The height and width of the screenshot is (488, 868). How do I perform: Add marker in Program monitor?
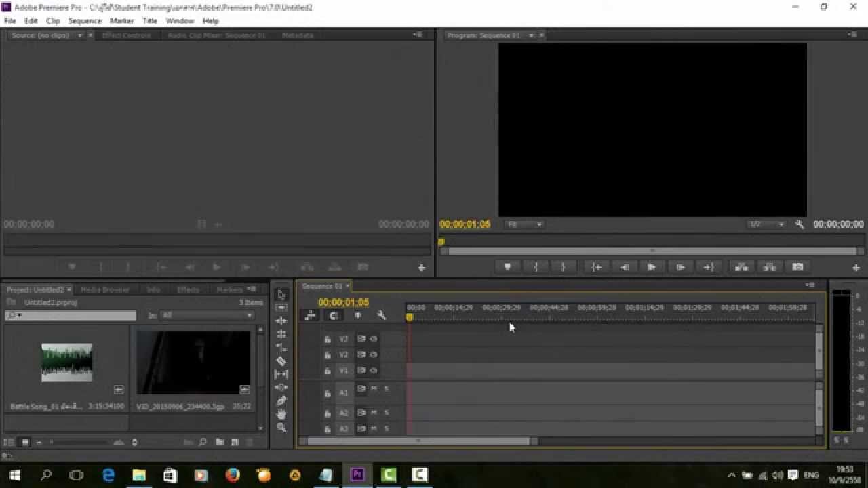pyautogui.click(x=507, y=267)
